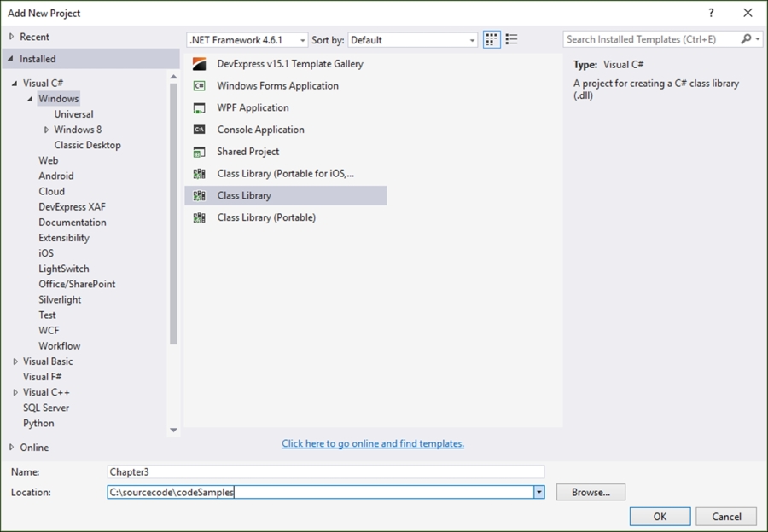
Task: Select the Cloud category
Action: (51, 191)
